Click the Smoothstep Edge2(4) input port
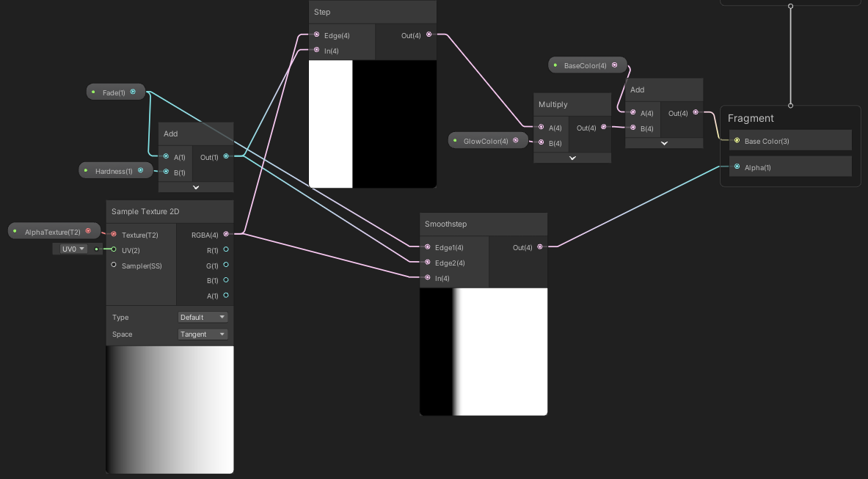868x479 pixels. tap(427, 262)
